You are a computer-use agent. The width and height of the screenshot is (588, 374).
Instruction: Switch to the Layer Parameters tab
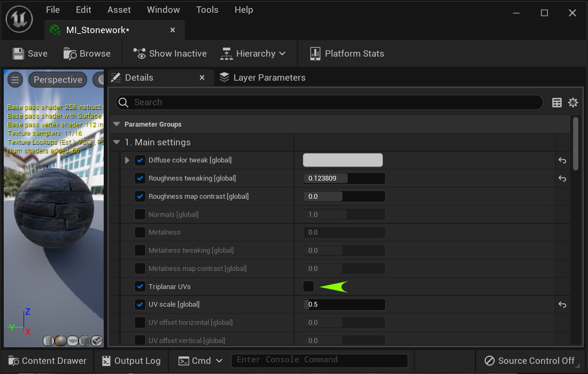pyautogui.click(x=262, y=77)
